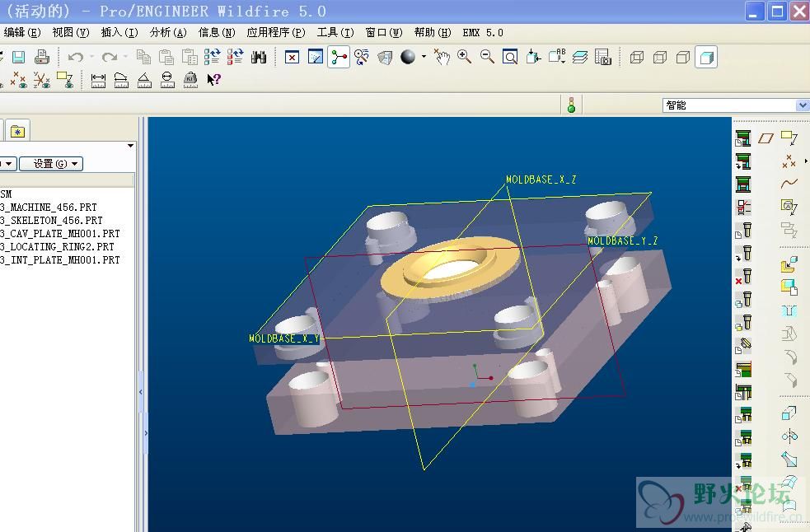Switch to the favorites folder tab
Viewport: 810px width, 532px height.
pyautogui.click(x=17, y=131)
